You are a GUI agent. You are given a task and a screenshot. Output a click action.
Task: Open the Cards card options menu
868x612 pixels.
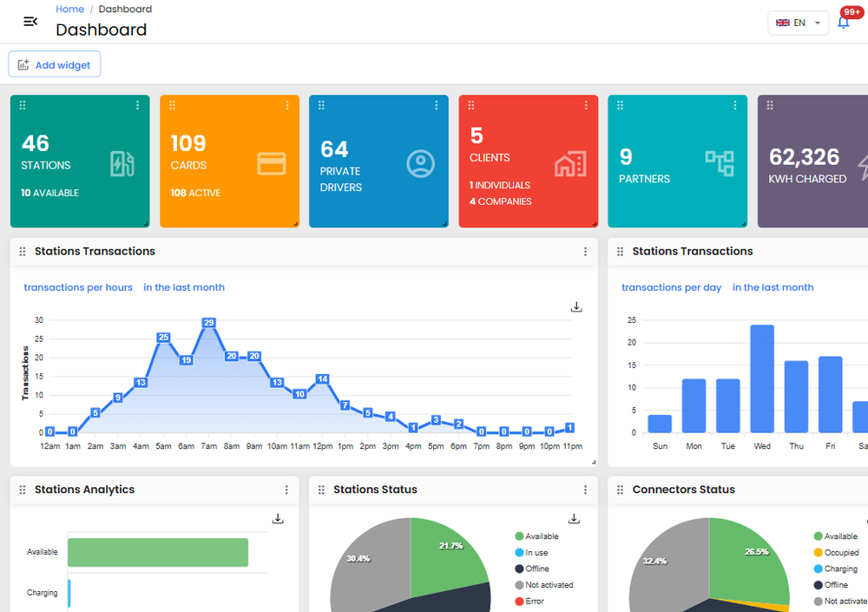point(286,105)
